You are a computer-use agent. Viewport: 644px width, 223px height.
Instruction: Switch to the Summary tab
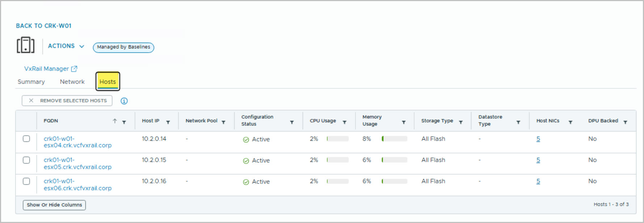point(31,82)
